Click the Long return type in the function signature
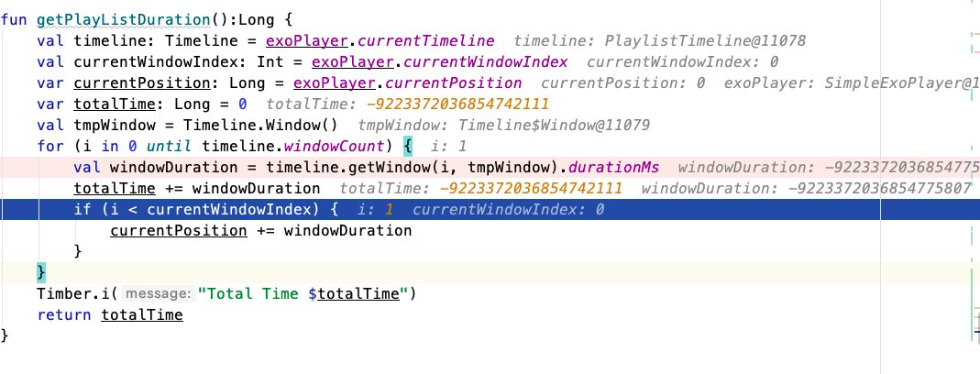 (x=257, y=19)
